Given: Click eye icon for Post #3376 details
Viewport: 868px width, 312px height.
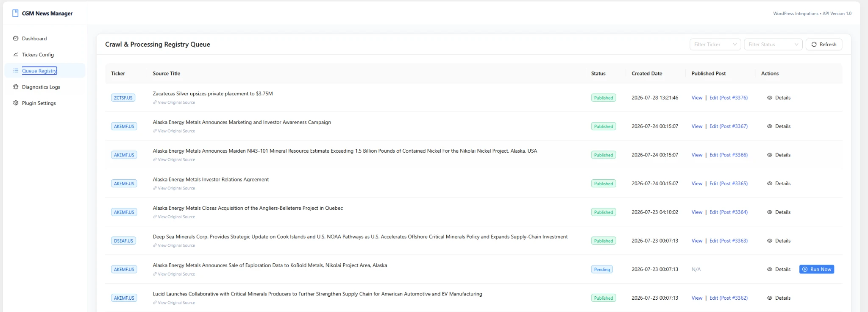Looking at the screenshot, I should [x=770, y=97].
